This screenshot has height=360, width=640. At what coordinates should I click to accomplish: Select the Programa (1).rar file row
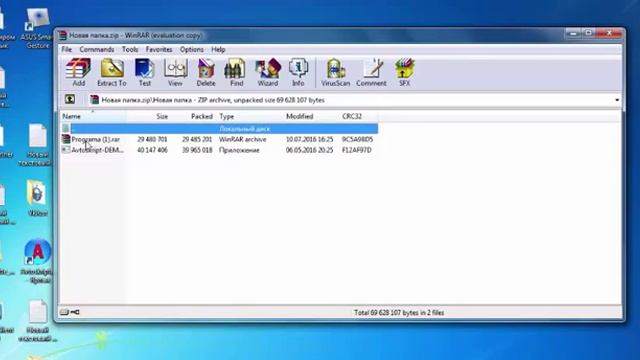(219, 139)
